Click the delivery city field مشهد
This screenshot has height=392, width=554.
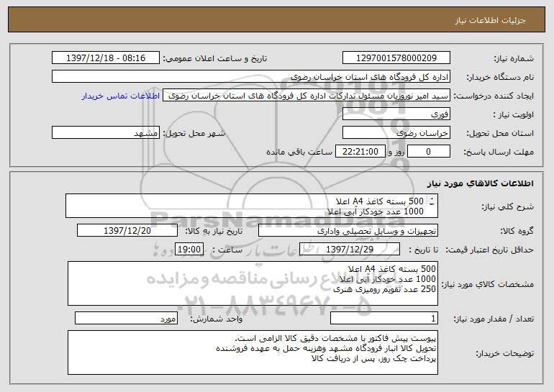(106, 133)
